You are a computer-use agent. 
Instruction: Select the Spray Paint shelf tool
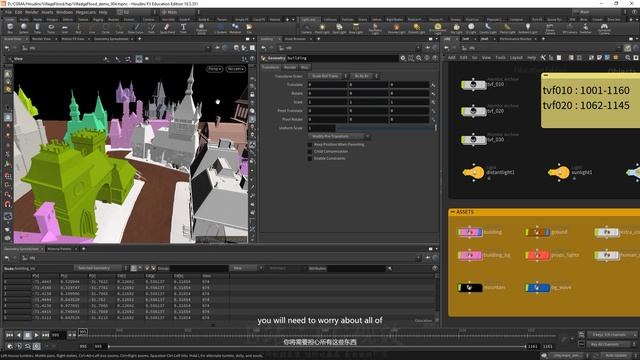point(167,28)
